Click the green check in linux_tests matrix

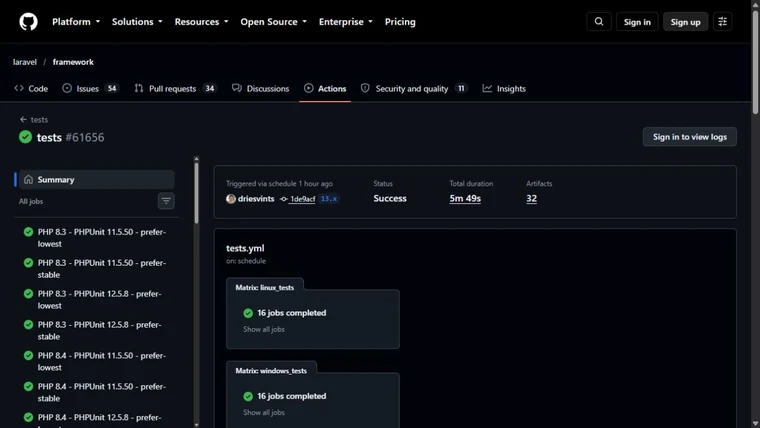click(x=248, y=313)
